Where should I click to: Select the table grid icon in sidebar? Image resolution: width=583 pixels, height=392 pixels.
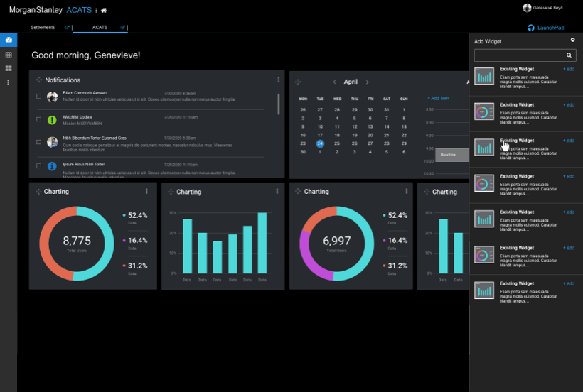(x=9, y=55)
